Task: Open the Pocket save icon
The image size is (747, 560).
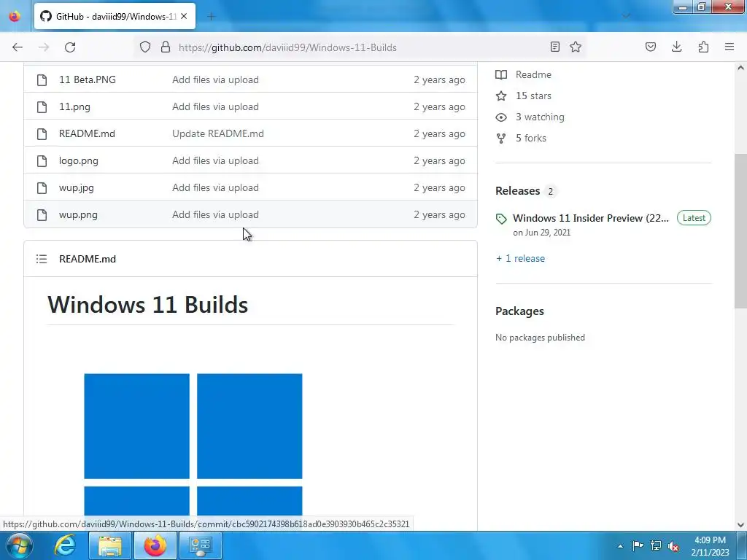Action: pyautogui.click(x=650, y=47)
